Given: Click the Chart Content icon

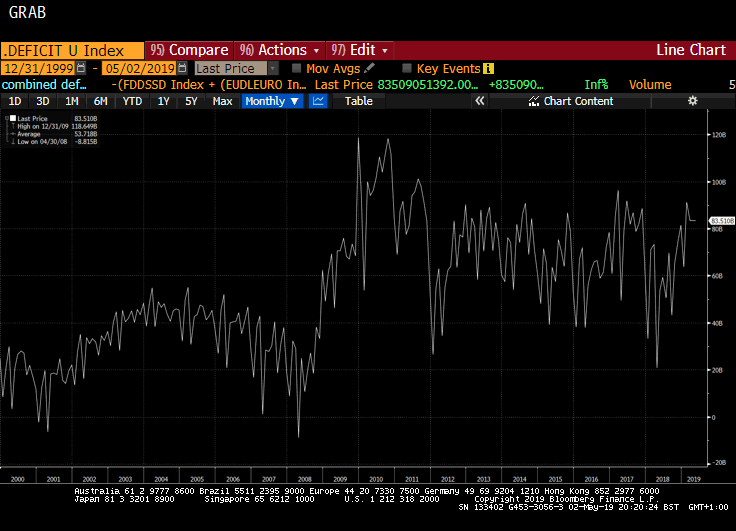Looking at the screenshot, I should [x=534, y=101].
